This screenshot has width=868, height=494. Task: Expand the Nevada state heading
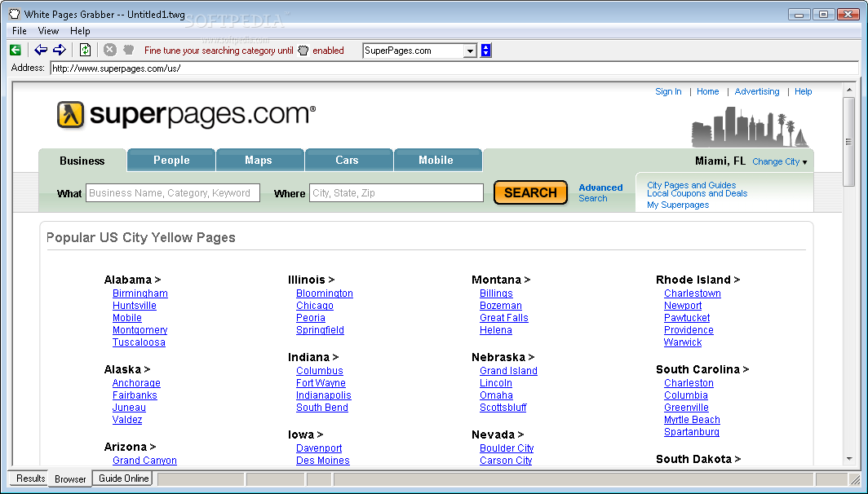pos(498,434)
